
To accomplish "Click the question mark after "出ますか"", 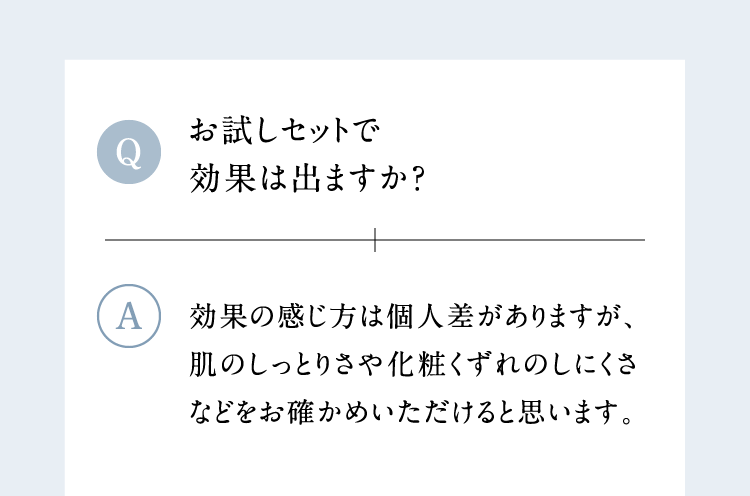I will point(419,178).
